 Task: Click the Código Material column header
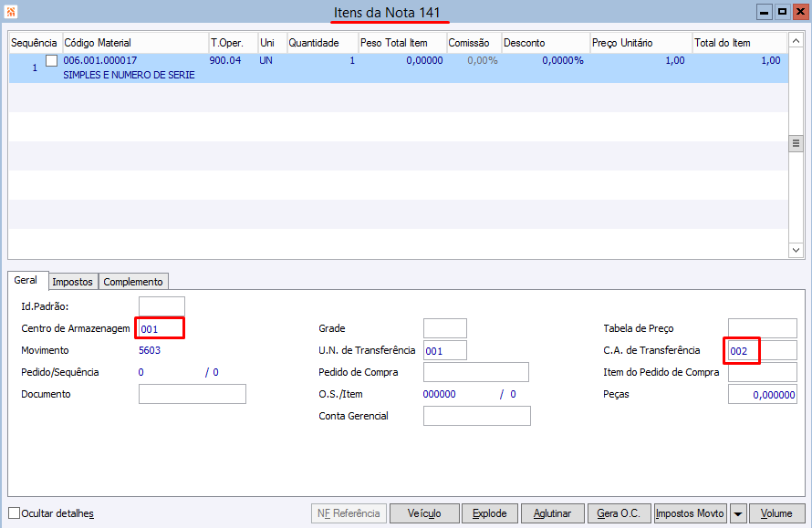pos(135,43)
